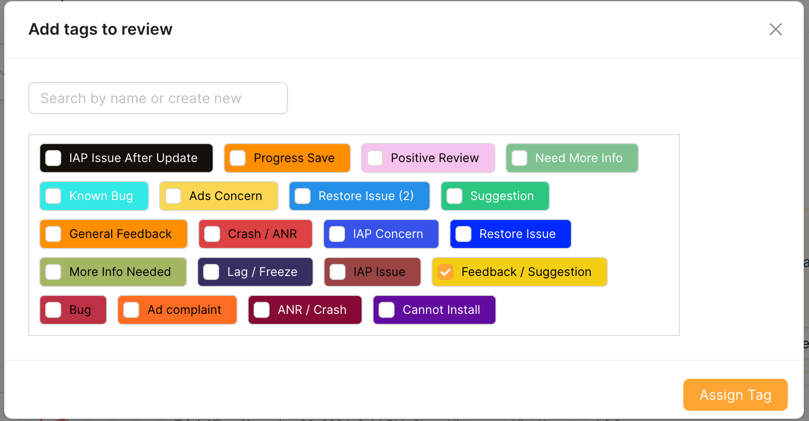Screen dimensions: 809x421
Task: Check the green Suggestion tag checkbox
Action: 455,196
